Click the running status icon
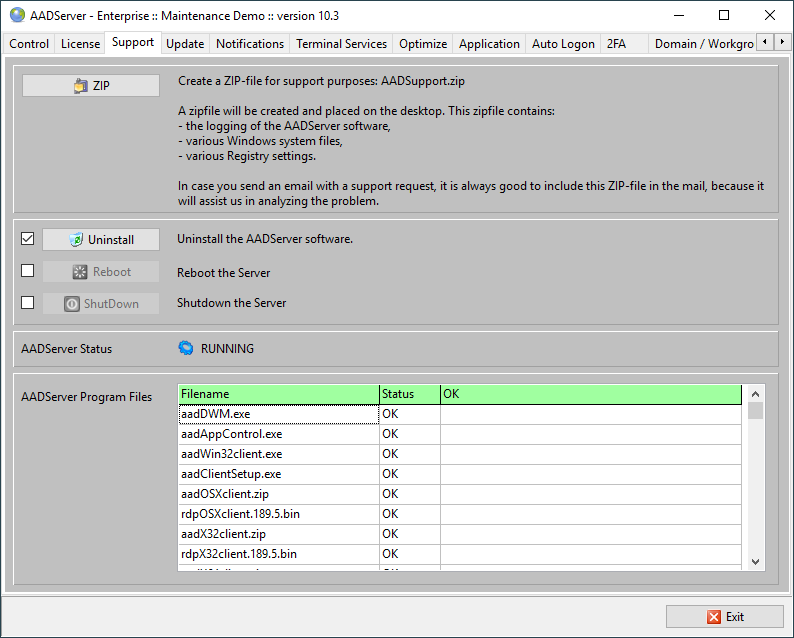This screenshot has height=638, width=794. (186, 349)
